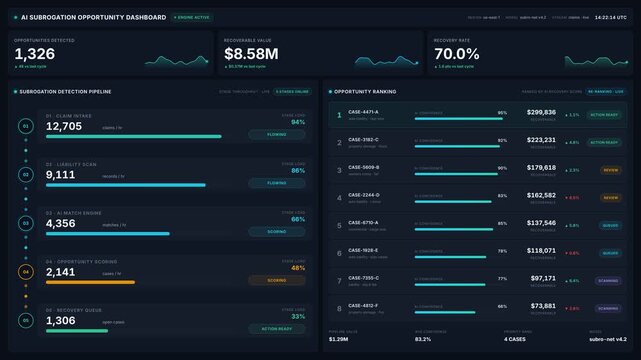Click the Scoring pill for AI Match Engine
The height and width of the screenshot is (360, 641).
tap(277, 232)
